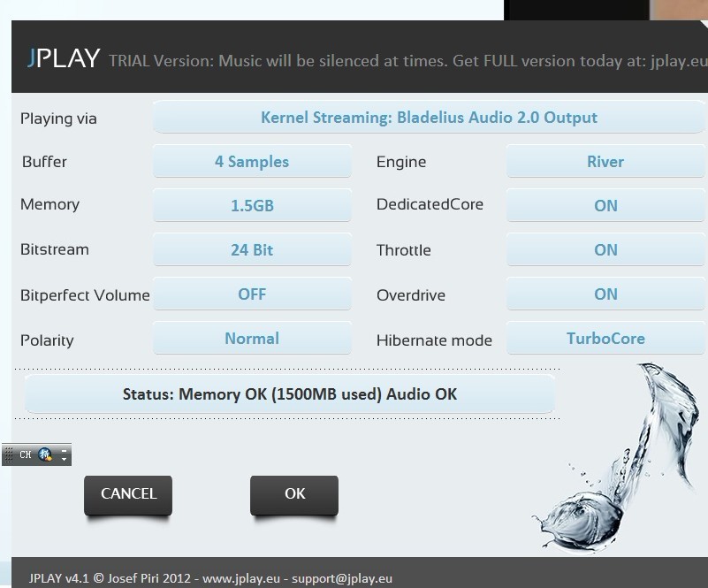The height and width of the screenshot is (588, 708).
Task: Click the Status Memory OK Audio OK bar
Action: pos(289,393)
